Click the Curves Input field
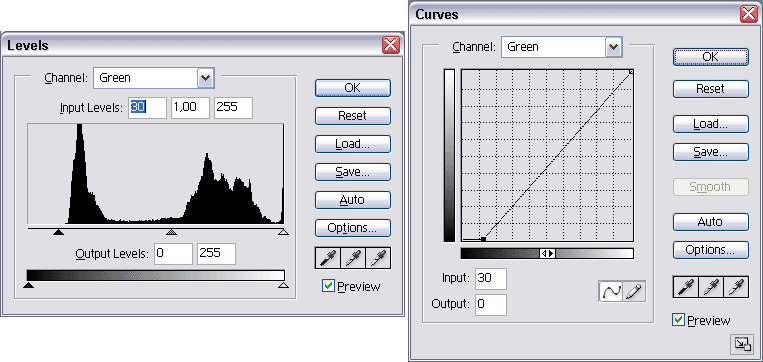Image resolution: width=763 pixels, height=362 pixels. (x=490, y=278)
